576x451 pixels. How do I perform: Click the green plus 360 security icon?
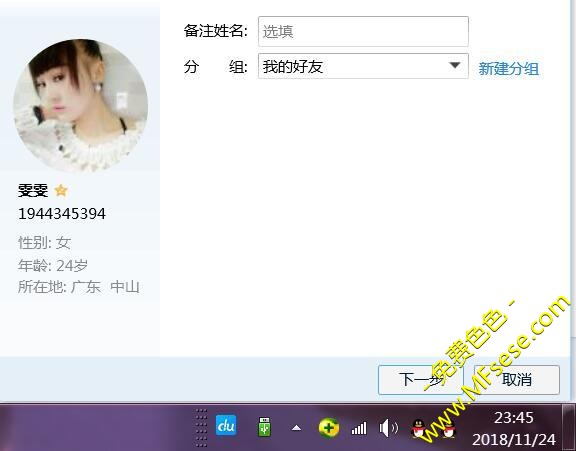328,428
